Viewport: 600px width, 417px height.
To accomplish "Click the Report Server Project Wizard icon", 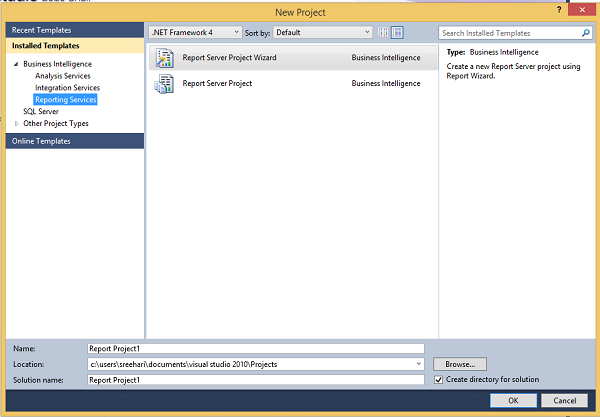I will click(x=161, y=59).
